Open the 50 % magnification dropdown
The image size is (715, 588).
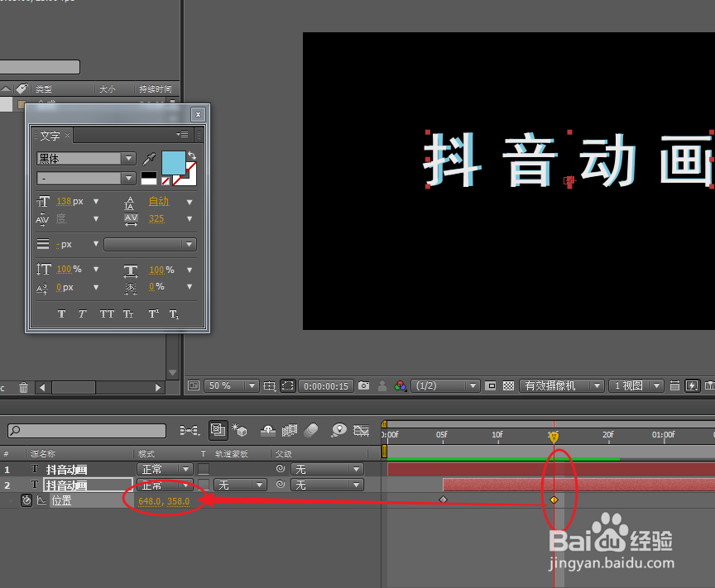231,385
